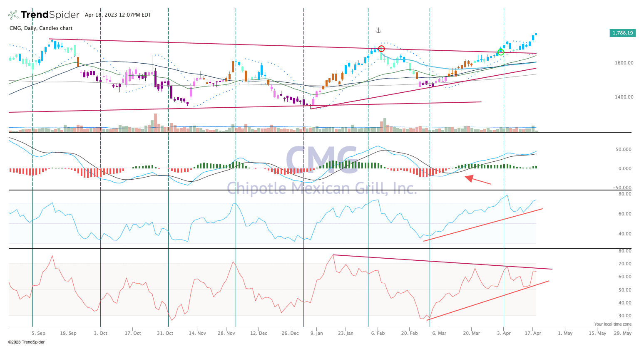Click the 1400.00 price axis label
The height and width of the screenshot is (346, 644).
click(x=625, y=97)
